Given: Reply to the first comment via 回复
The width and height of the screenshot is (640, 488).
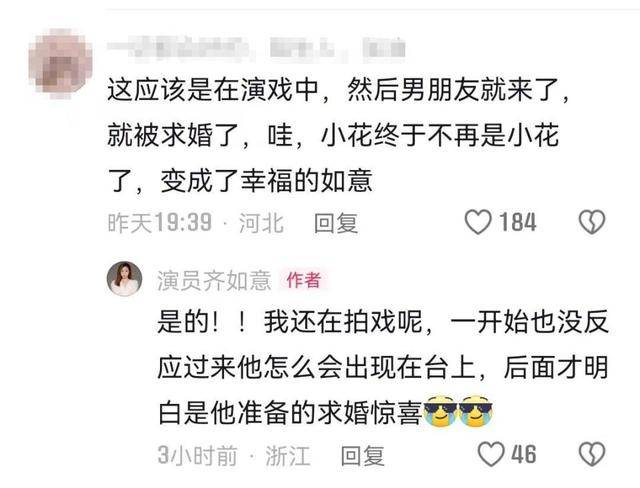Looking at the screenshot, I should coord(336,223).
